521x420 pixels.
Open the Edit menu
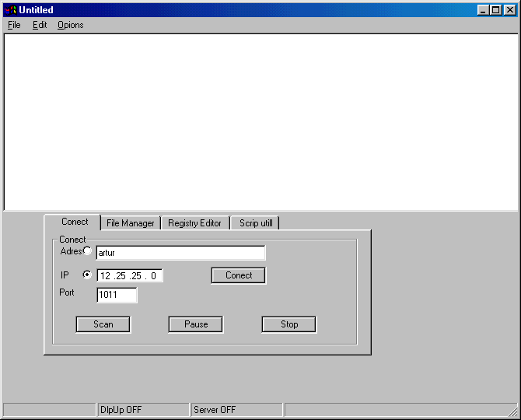[40, 25]
